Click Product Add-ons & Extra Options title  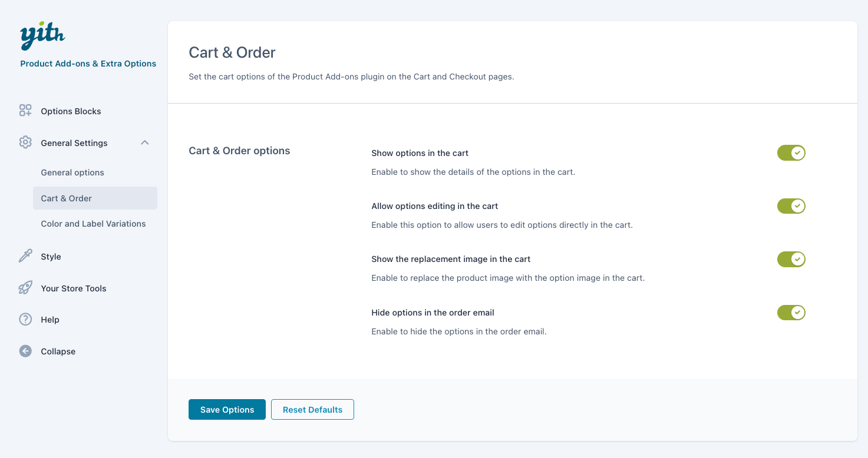pos(88,64)
